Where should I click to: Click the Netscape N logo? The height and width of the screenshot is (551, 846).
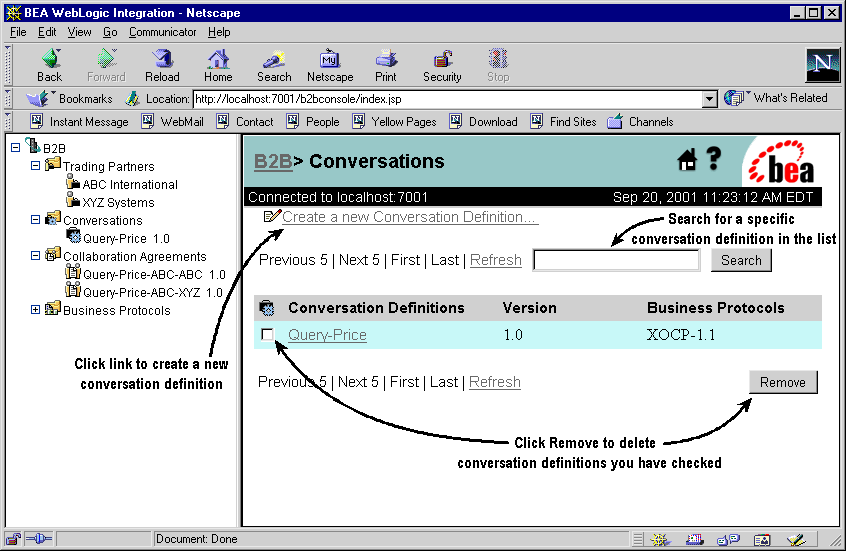(822, 65)
